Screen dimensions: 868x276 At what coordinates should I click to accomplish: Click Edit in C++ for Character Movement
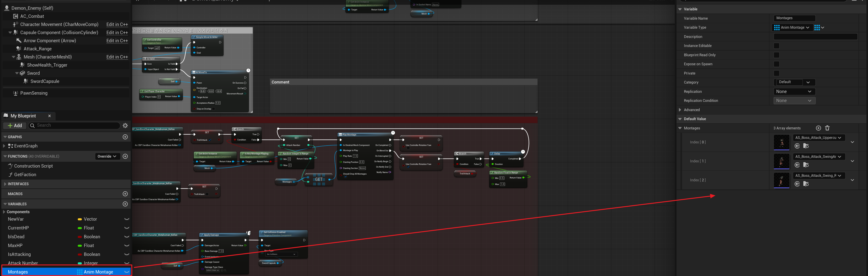(117, 25)
